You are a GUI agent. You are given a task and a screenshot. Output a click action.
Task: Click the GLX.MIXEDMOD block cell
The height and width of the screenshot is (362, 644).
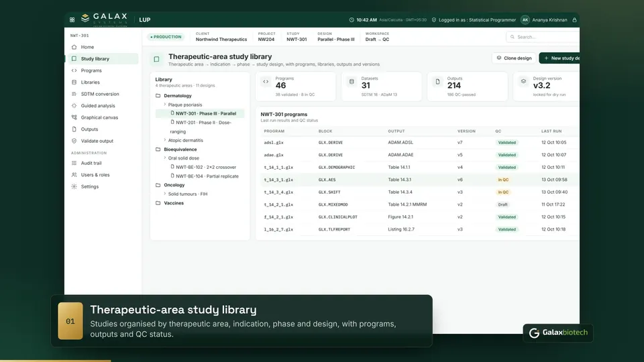[333, 204]
